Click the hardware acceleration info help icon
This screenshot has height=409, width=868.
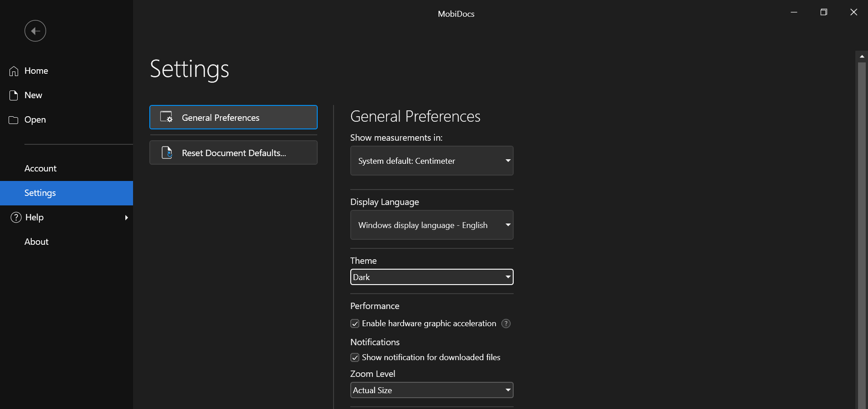[506, 323]
